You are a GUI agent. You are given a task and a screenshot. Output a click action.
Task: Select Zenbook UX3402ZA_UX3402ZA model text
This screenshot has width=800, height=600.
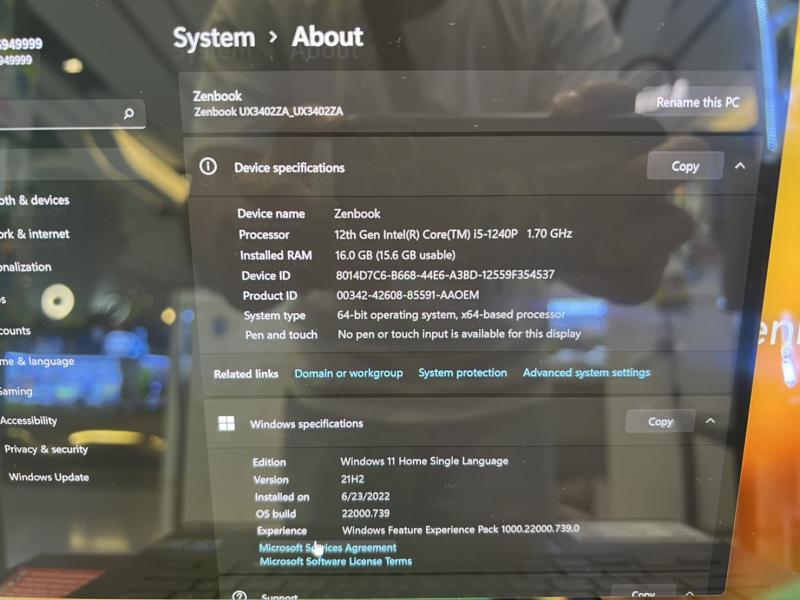(268, 111)
